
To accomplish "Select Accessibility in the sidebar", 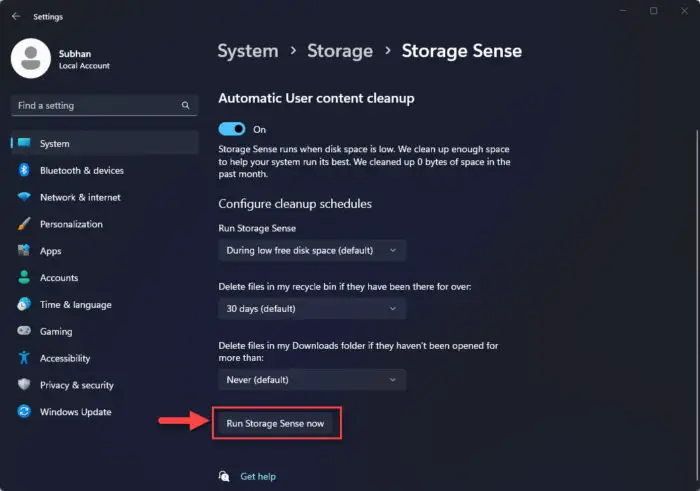I will click(104, 358).
